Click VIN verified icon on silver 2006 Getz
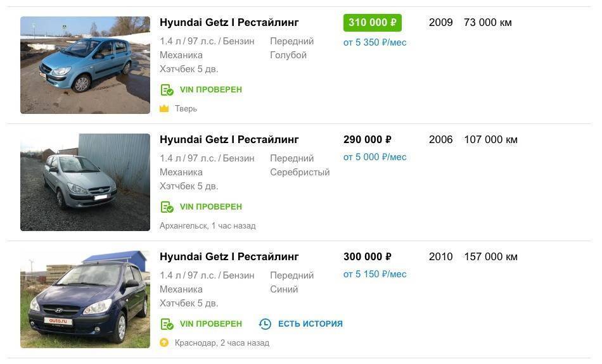This screenshot has height=364, width=602. [x=167, y=207]
